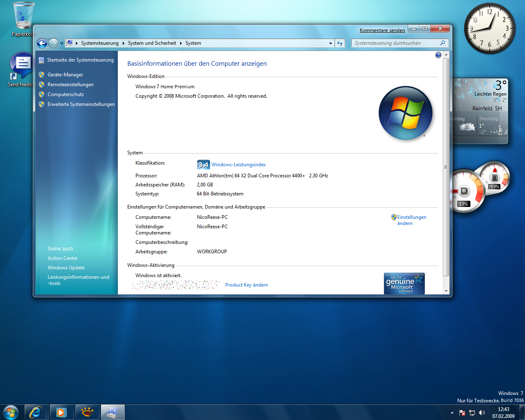Click the text NicoReese-PC beside Computername

(x=212, y=217)
